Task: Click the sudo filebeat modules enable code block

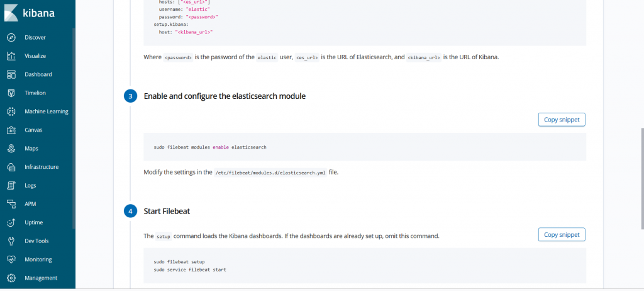Action: click(x=365, y=147)
